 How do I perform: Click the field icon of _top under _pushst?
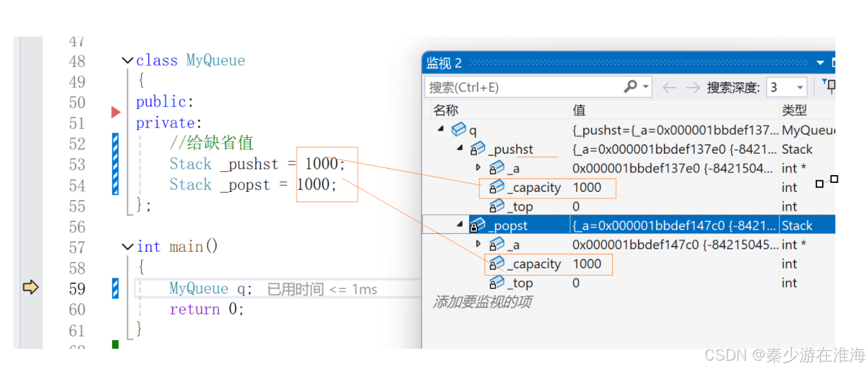point(497,207)
